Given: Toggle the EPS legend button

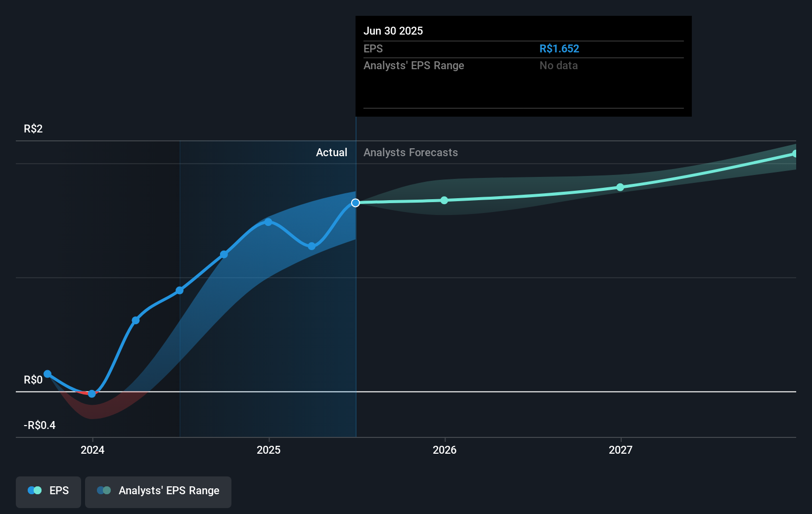Looking at the screenshot, I should [48, 491].
